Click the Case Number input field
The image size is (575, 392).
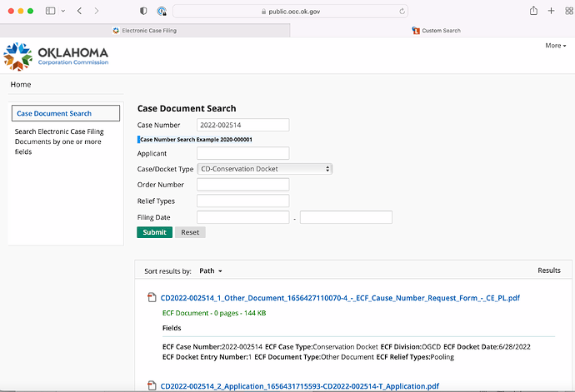pyautogui.click(x=242, y=125)
